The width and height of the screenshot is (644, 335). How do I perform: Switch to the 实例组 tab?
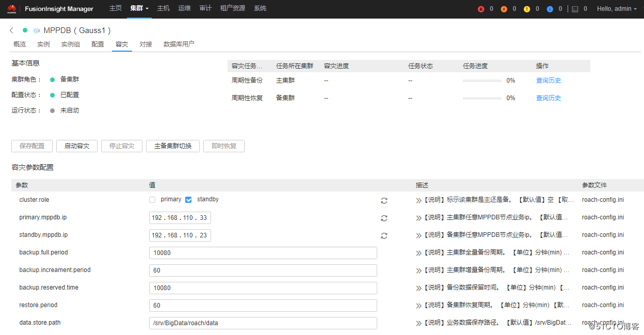[x=71, y=44]
